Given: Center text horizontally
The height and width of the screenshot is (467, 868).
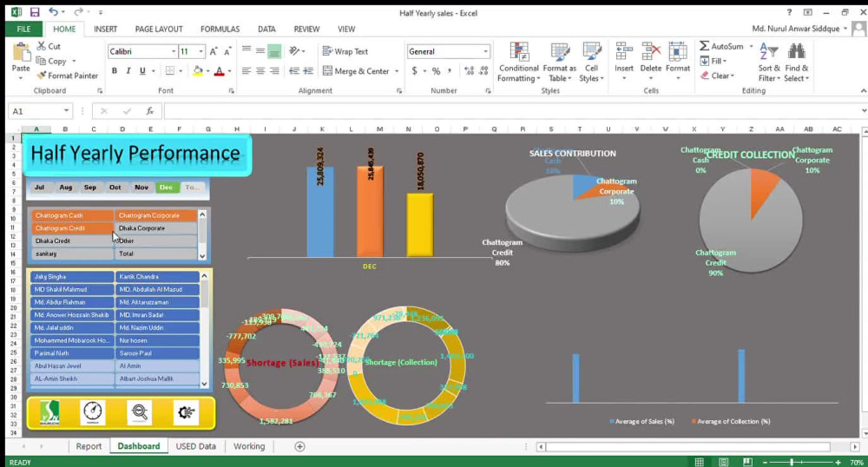Looking at the screenshot, I should point(260,71).
